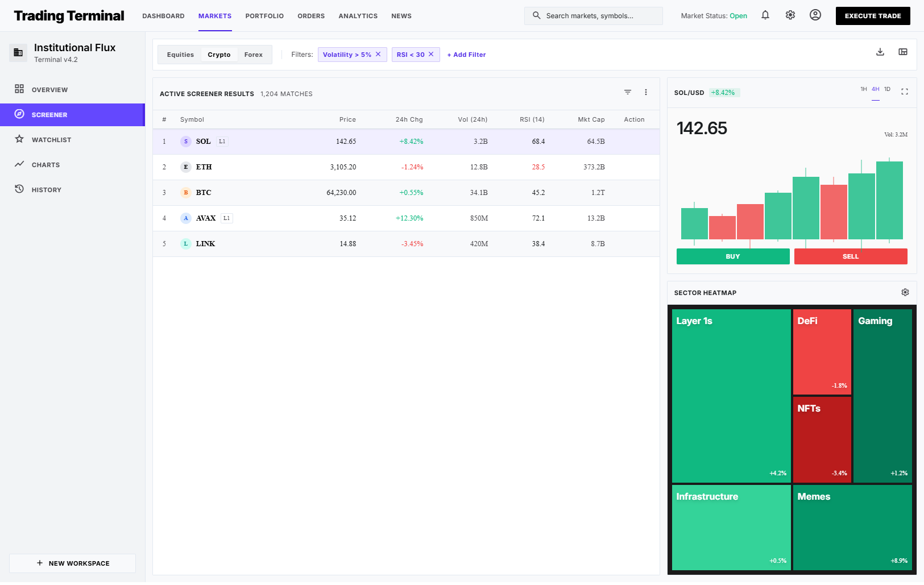Viewport: 924px width, 585px height.
Task: Open History in the sidebar
Action: (x=72, y=190)
